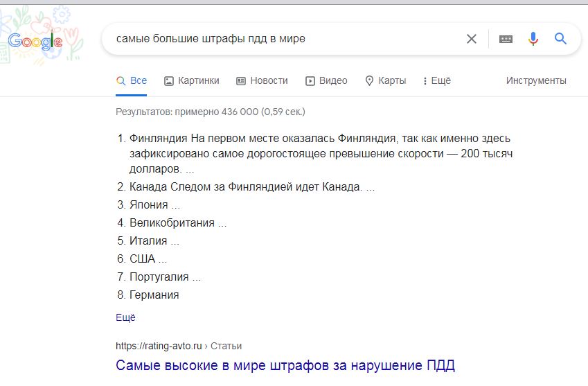Click the Видео play icon
The image size is (588, 386).
[310, 80]
